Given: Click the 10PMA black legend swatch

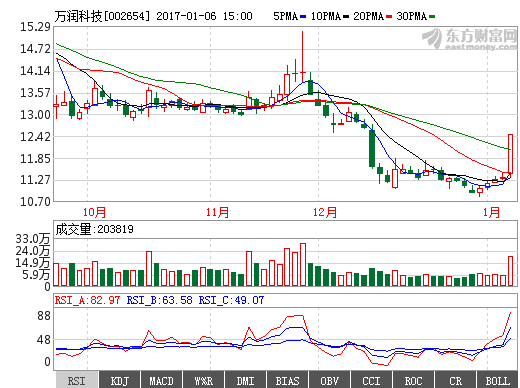Looking at the screenshot, I should 346,16.
